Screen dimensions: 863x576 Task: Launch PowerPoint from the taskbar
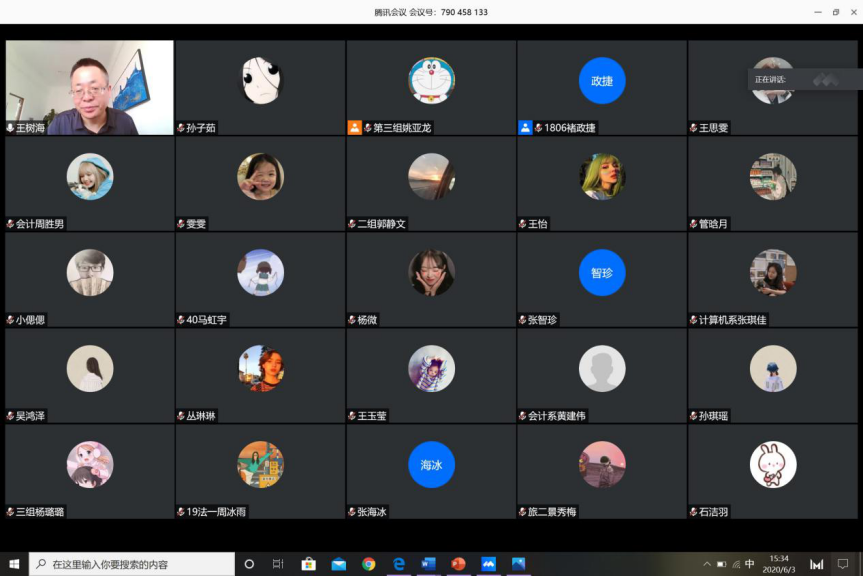458,564
